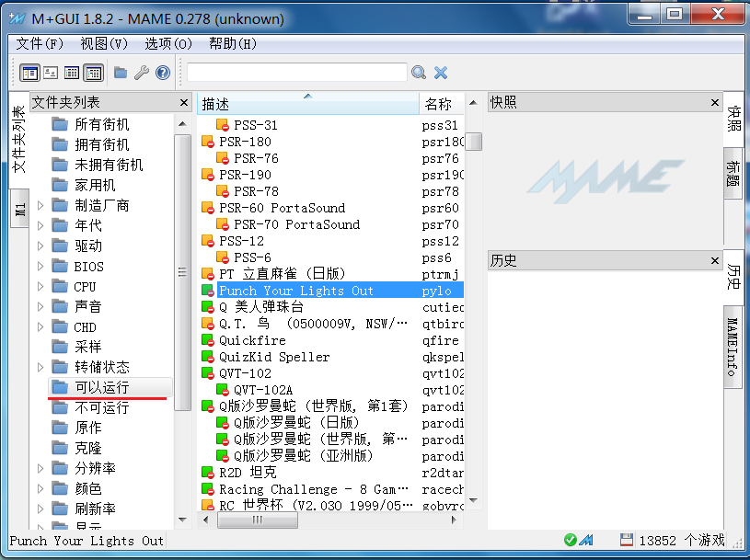Viewport: 750px width, 560px height.
Task: Click the game list horizontal scroll right arrow
Action: [454, 520]
